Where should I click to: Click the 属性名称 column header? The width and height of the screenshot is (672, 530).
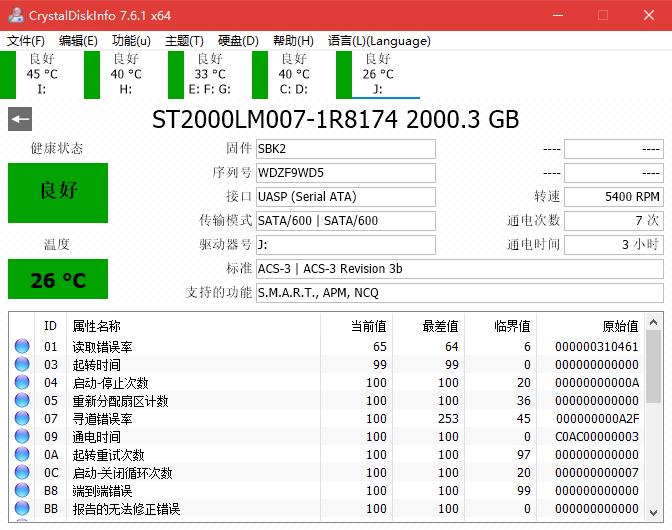(193, 326)
